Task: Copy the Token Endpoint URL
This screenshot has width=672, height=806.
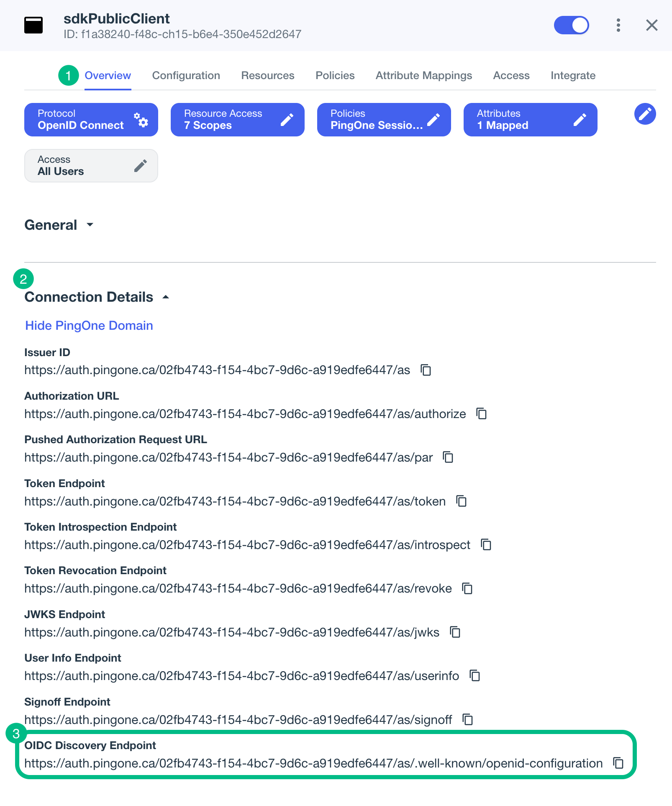Action: click(461, 501)
